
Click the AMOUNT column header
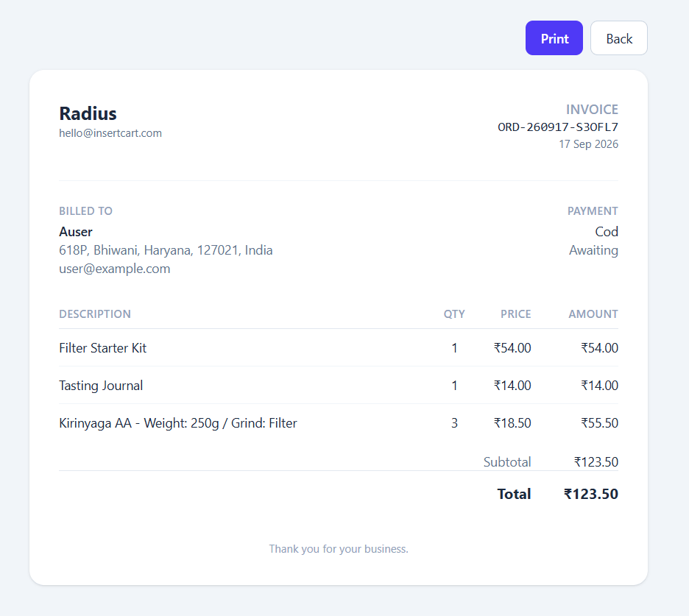[x=593, y=314]
